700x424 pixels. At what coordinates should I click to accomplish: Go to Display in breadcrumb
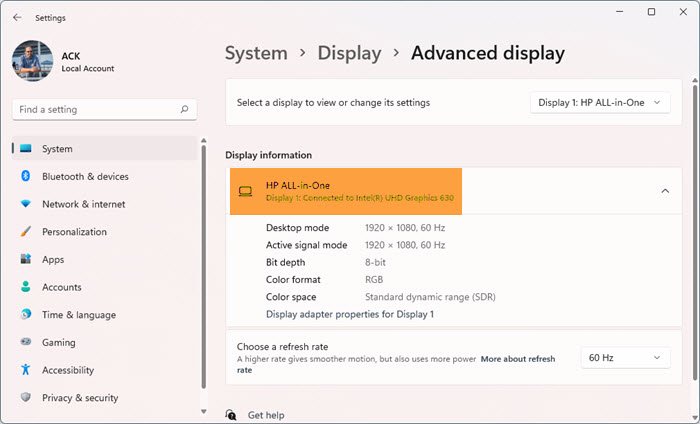pyautogui.click(x=350, y=53)
